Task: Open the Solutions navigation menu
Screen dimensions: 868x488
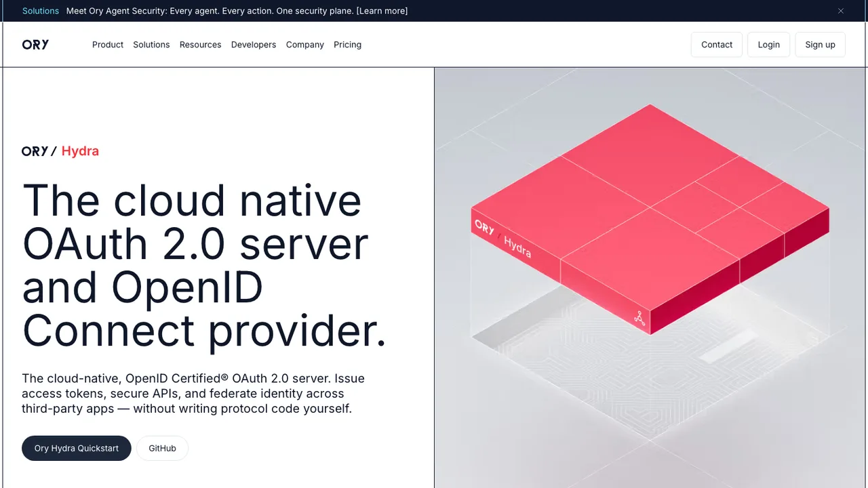Action: tap(151, 45)
